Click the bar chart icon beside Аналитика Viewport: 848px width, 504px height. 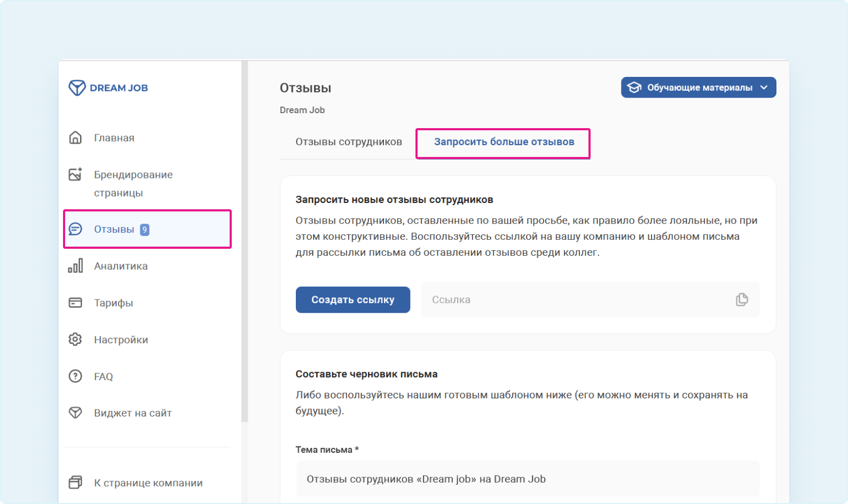click(x=75, y=266)
